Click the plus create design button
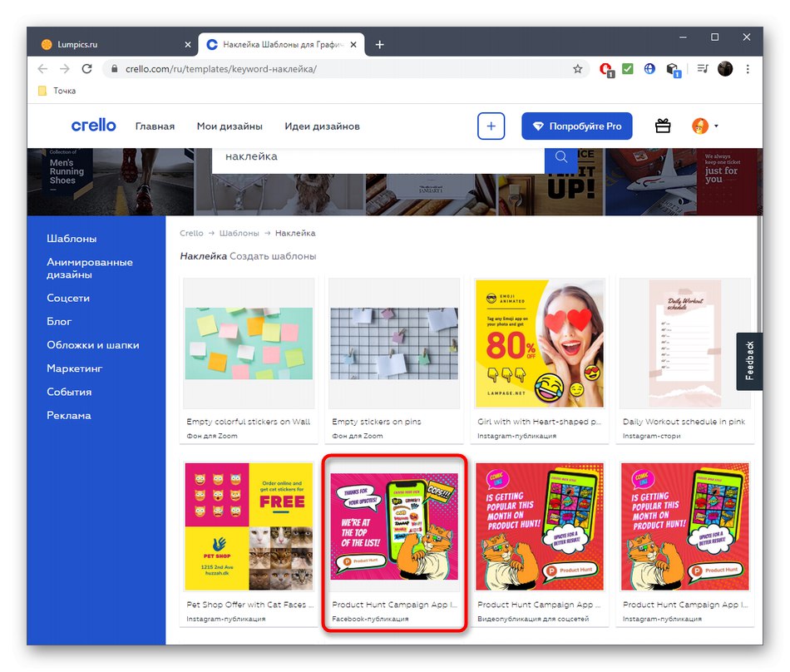This screenshot has width=790, height=672. point(491,126)
